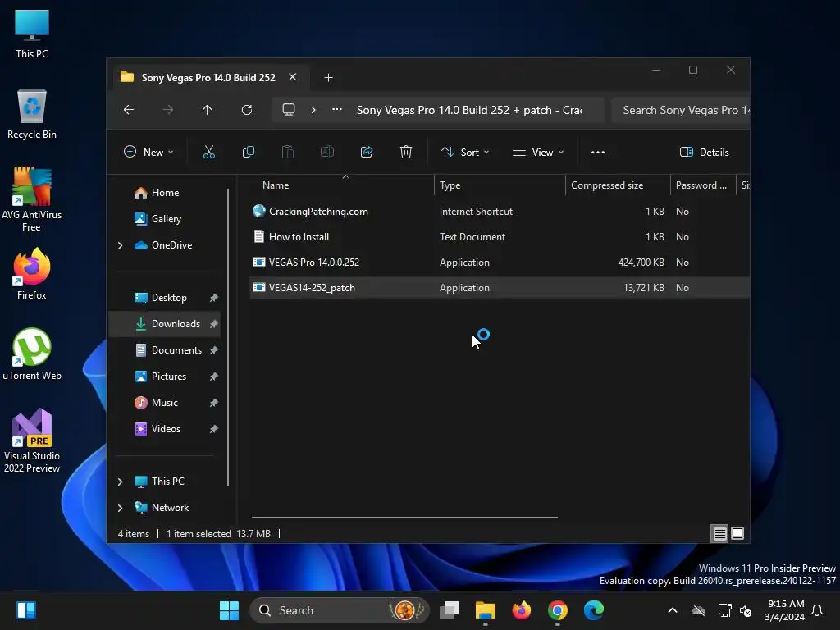This screenshot has width=840, height=630.
Task: Click the address bar path chevron
Action: (x=313, y=110)
